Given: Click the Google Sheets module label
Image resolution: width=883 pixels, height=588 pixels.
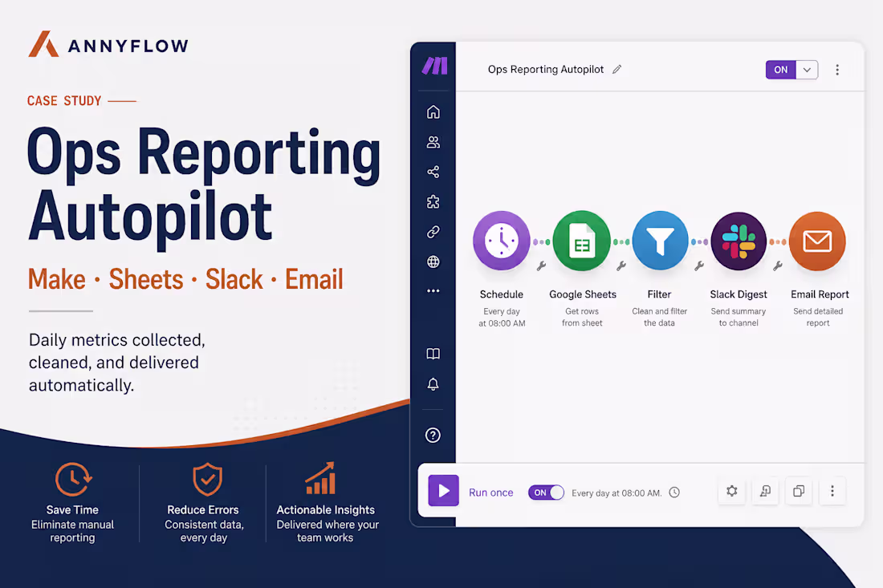Looking at the screenshot, I should click(583, 294).
